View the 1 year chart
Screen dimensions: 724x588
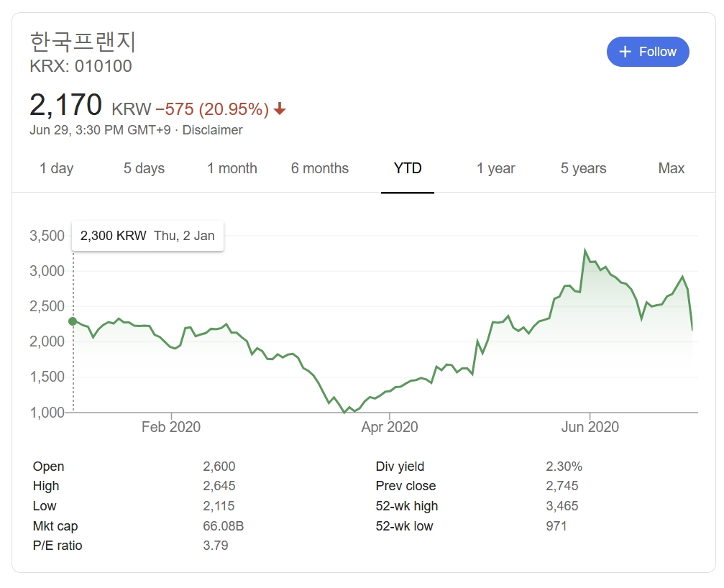(x=495, y=168)
